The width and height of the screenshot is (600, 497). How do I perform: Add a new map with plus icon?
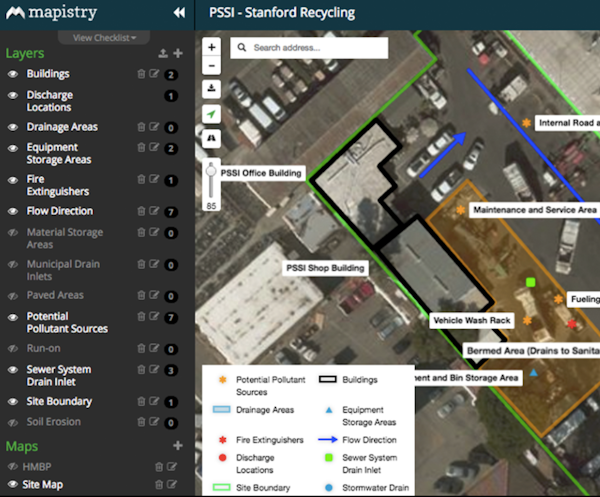[x=178, y=446]
